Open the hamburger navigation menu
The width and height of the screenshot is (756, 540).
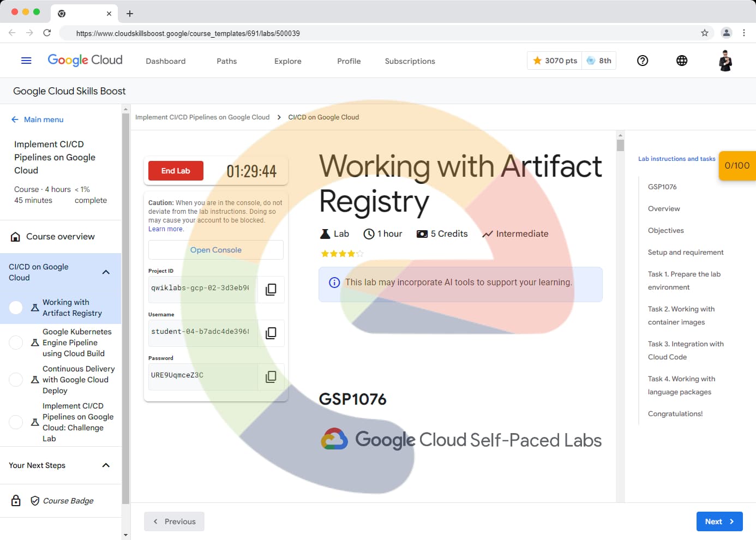pyautogui.click(x=26, y=61)
